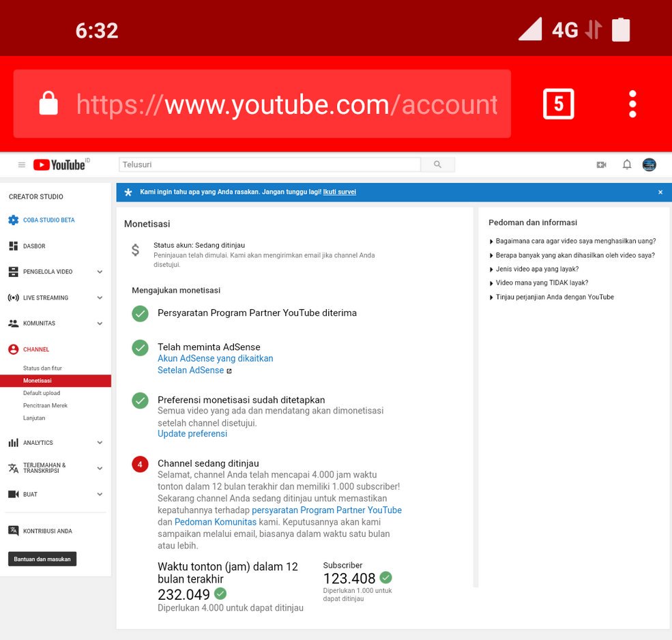This screenshot has width=672, height=640.
Task: Open the account avatar menu
Action: (649, 164)
